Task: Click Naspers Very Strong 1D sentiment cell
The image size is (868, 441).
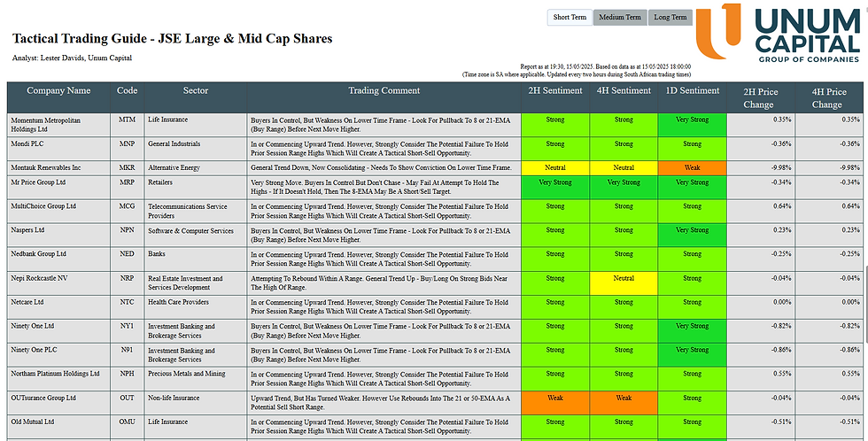Action: click(x=693, y=236)
